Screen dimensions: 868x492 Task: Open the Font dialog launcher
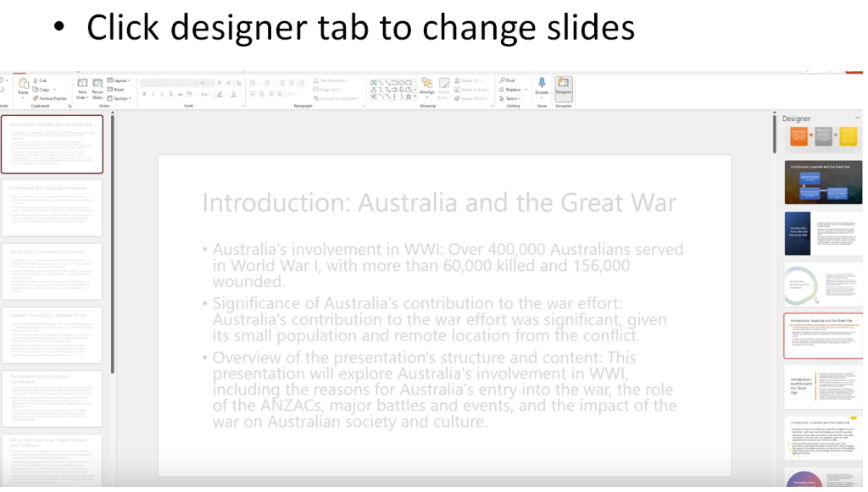click(x=243, y=106)
